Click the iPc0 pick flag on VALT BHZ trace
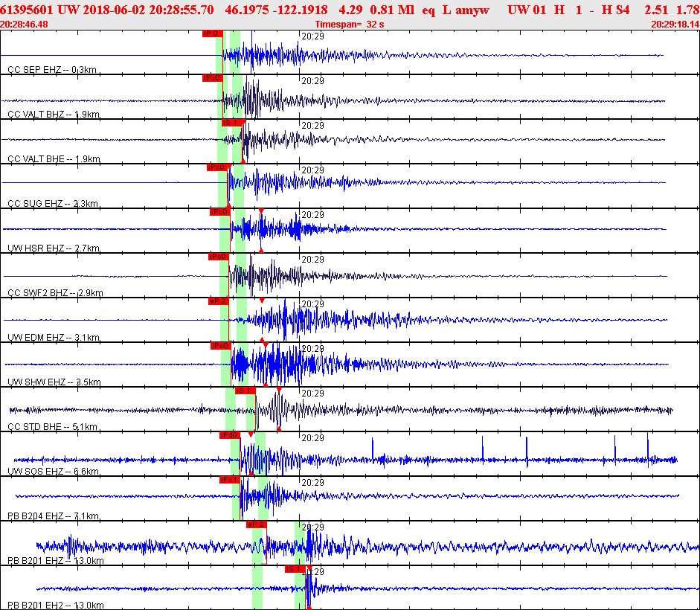 213,78
